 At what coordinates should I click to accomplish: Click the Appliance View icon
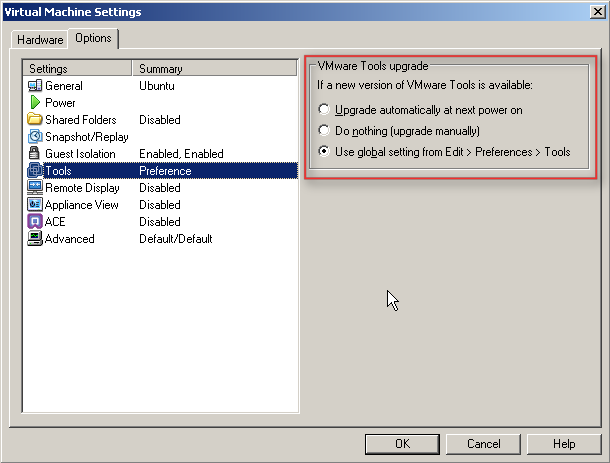[x=35, y=205]
